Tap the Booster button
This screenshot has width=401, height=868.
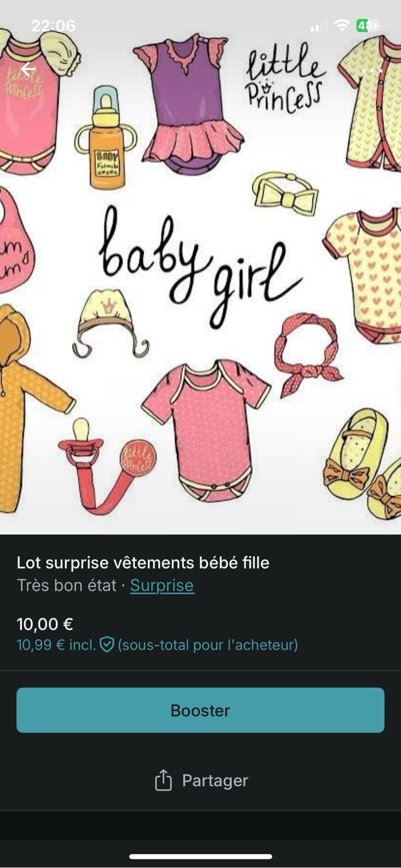click(200, 710)
